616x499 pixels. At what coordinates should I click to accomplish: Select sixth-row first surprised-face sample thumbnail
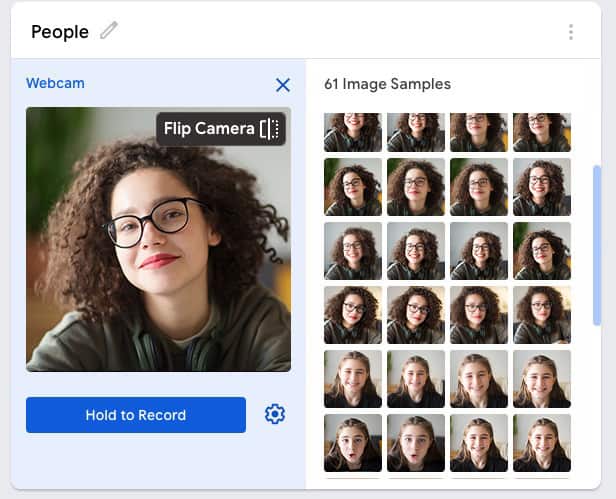click(x=353, y=443)
